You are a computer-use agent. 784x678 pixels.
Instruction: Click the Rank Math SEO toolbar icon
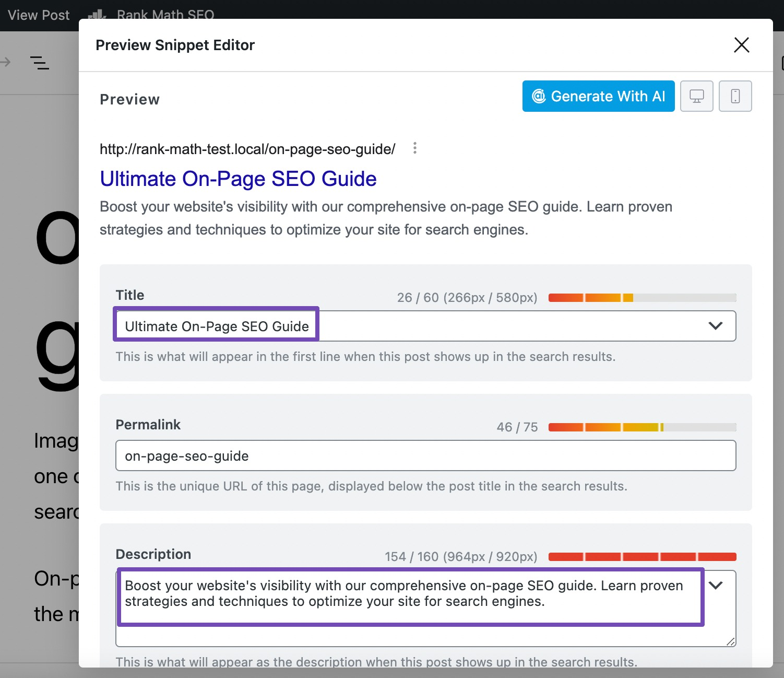pos(97,16)
